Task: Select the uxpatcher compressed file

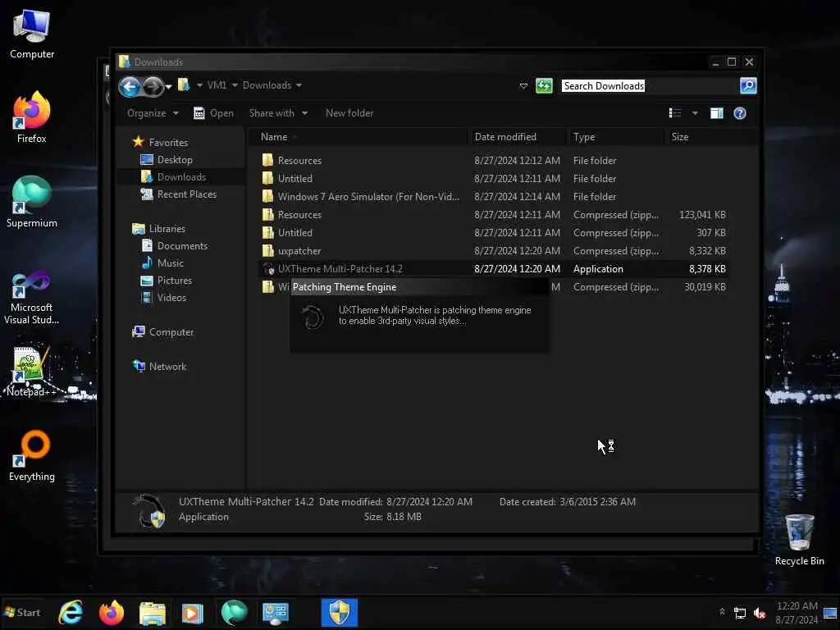Action: 493,251
